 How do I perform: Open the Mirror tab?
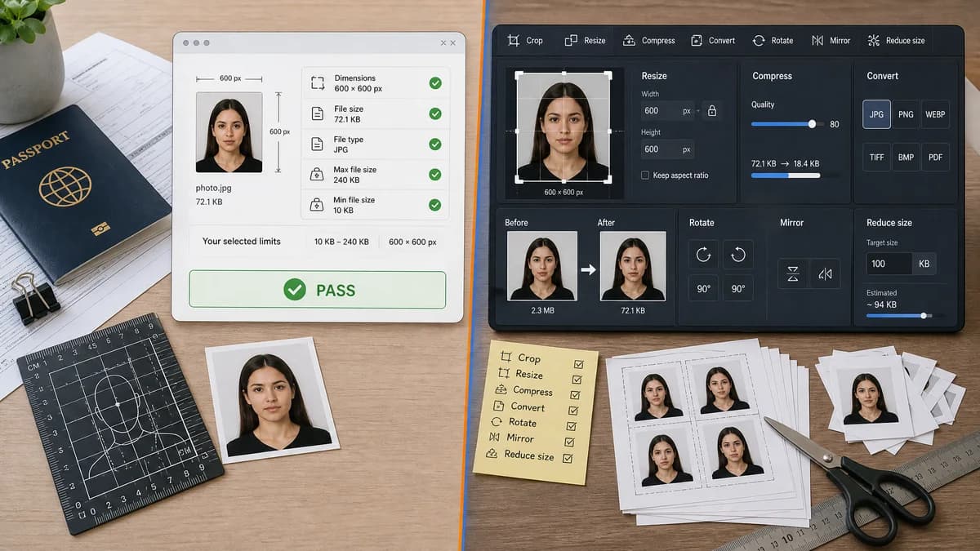click(830, 40)
